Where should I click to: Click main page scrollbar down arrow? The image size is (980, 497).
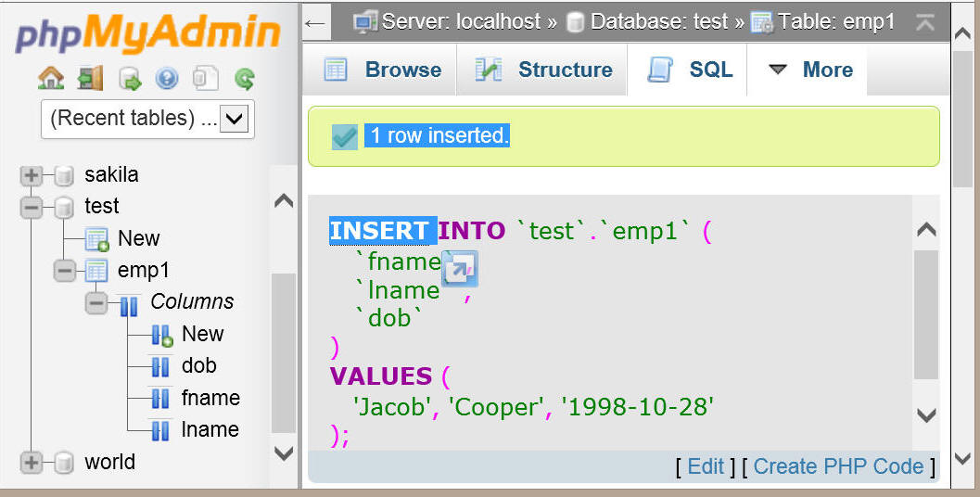pyautogui.click(x=962, y=459)
